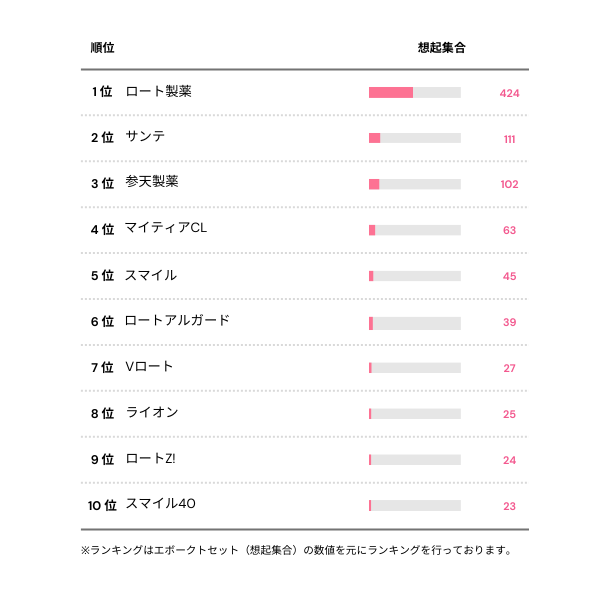600x600 pixels.
Task: Click the value 424
Action: coord(509,93)
